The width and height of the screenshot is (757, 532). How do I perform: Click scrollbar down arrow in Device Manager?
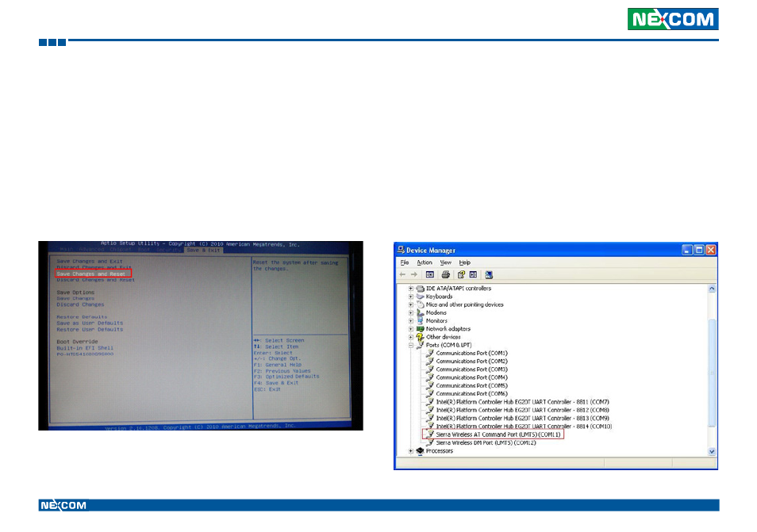pyautogui.click(x=712, y=451)
